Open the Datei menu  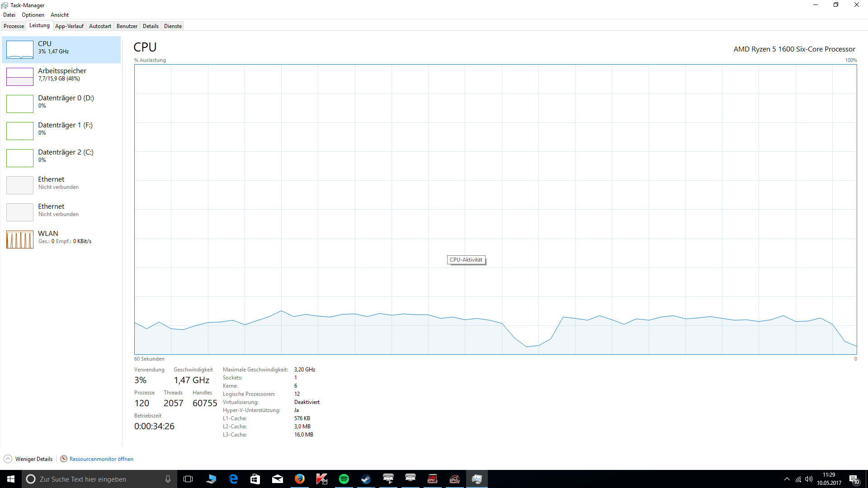(9, 15)
